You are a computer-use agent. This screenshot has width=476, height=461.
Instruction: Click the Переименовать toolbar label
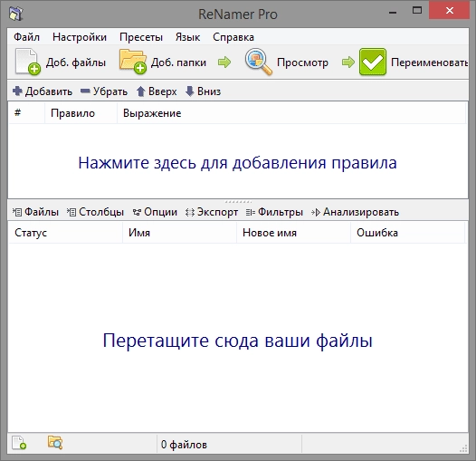point(429,62)
